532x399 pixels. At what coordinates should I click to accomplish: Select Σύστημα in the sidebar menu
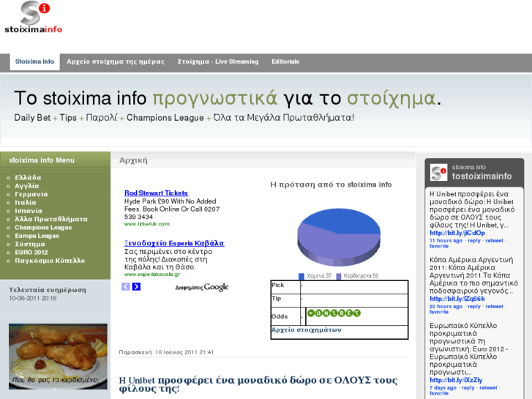tap(30, 244)
